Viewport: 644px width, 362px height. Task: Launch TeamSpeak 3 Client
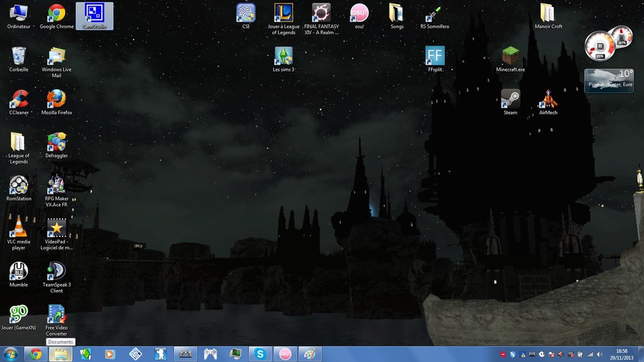click(x=57, y=278)
